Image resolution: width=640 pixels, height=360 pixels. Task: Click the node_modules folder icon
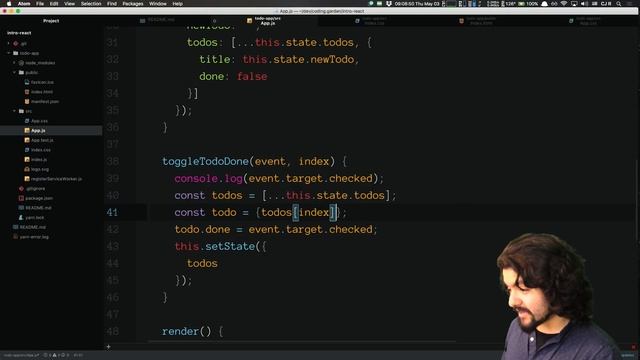click(21, 63)
